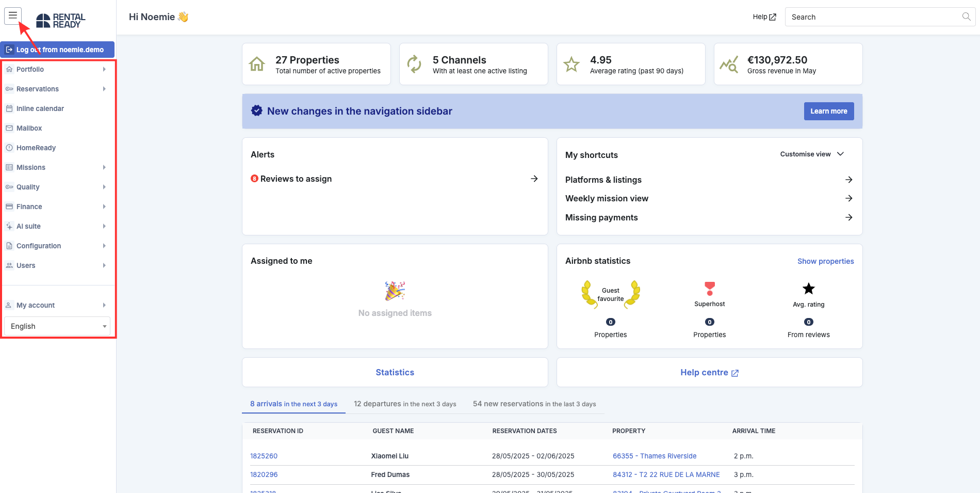This screenshot has width=980, height=493.
Task: Click the star icon on rating card
Action: 571,65
